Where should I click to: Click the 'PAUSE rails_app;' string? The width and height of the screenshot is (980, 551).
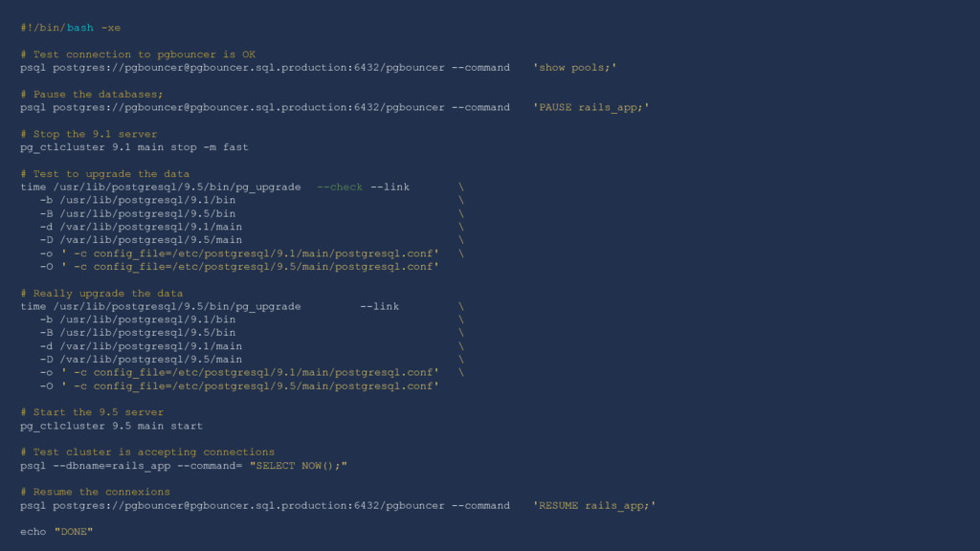pos(590,107)
